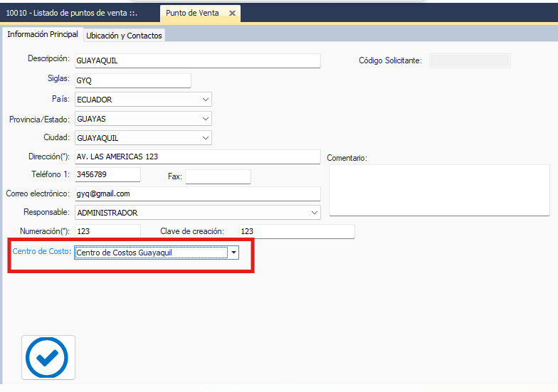Focus the Siglas input field
This screenshot has width=558, height=392.
point(132,80)
